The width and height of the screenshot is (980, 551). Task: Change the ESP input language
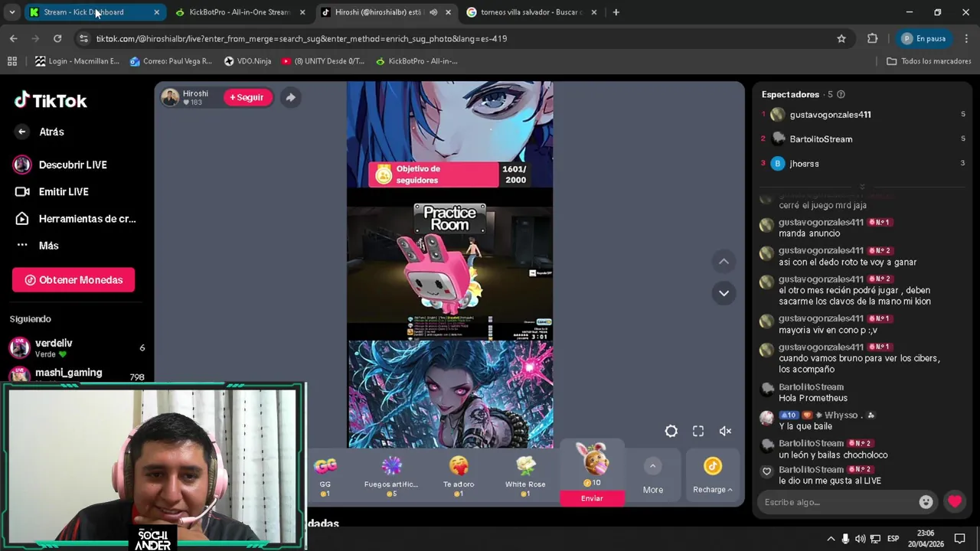(x=893, y=539)
